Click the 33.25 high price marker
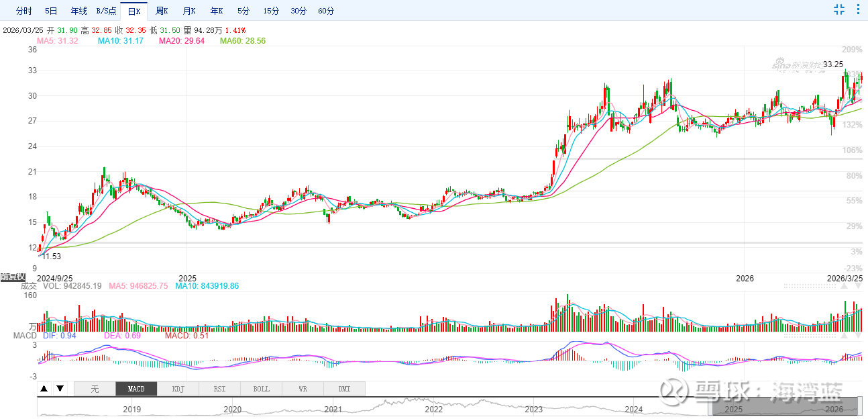Screen dimensions: 868x419 click(833, 64)
